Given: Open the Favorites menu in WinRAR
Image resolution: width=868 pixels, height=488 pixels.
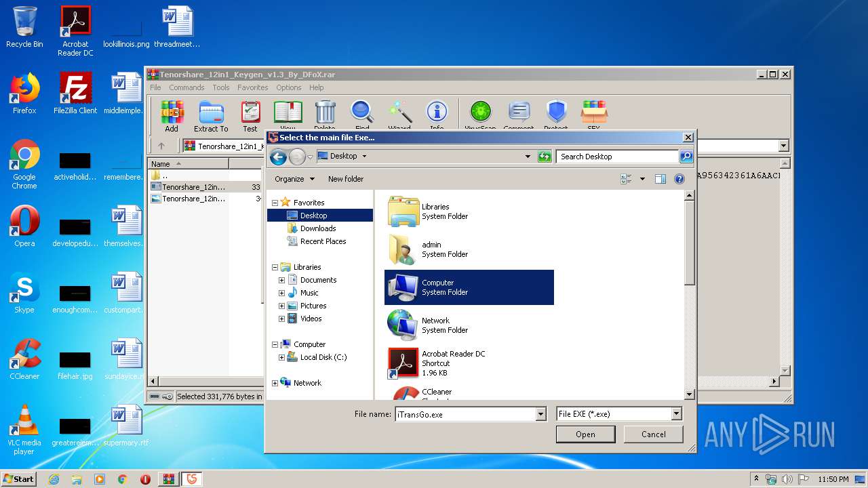Looking at the screenshot, I should [252, 87].
